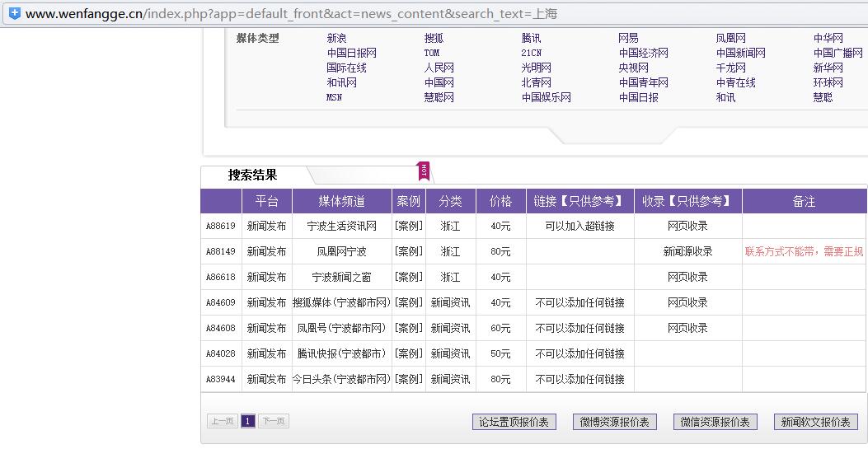The image size is (868, 449).
Task: Select page 1 in pagination
Action: pos(248,421)
